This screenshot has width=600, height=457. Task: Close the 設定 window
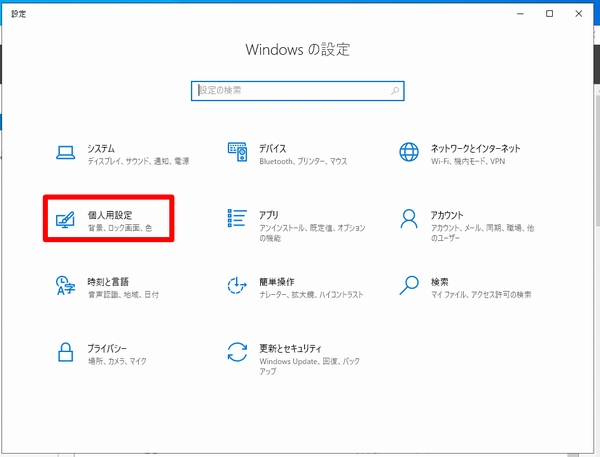pyautogui.click(x=579, y=14)
